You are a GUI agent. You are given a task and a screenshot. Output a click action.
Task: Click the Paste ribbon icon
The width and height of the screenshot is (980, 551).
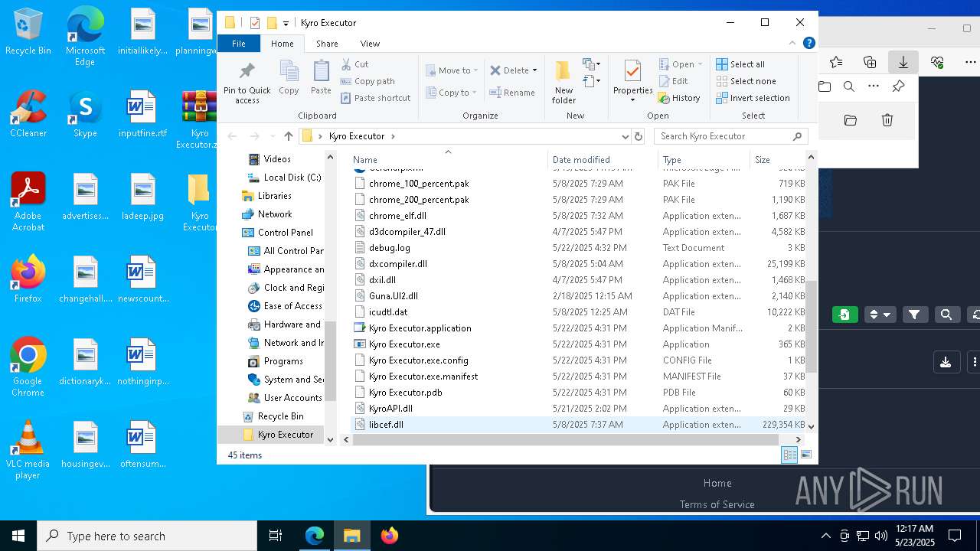(321, 77)
